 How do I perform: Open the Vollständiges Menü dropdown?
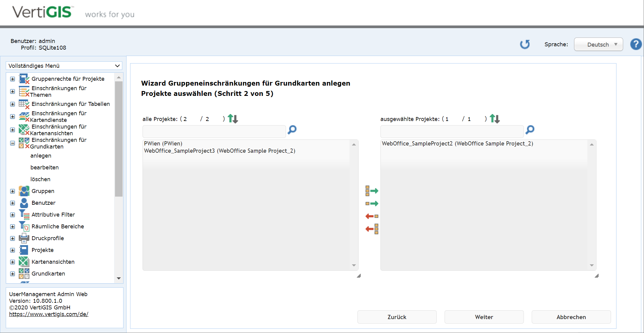coord(64,66)
